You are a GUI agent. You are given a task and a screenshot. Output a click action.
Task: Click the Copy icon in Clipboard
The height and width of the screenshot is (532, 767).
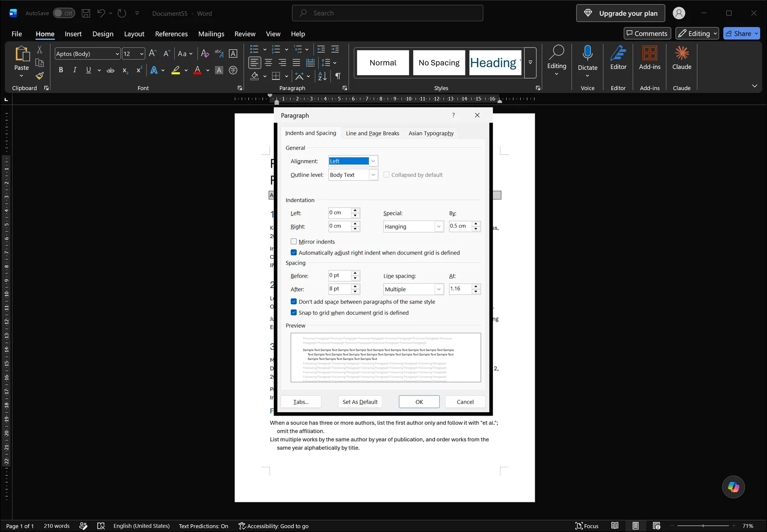click(40, 63)
